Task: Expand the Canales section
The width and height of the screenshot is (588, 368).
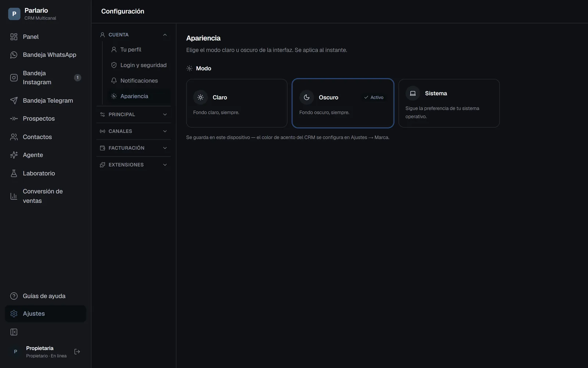Action: (x=133, y=131)
